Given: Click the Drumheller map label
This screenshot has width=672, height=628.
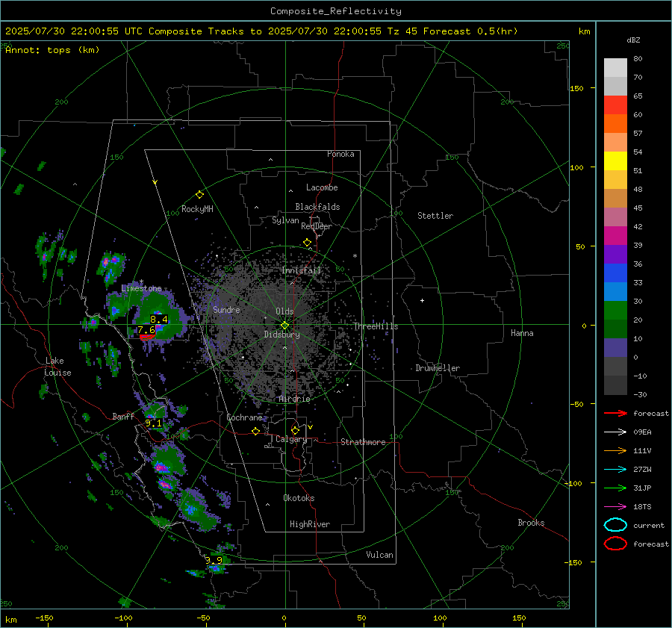Looking at the screenshot, I should coord(438,368).
